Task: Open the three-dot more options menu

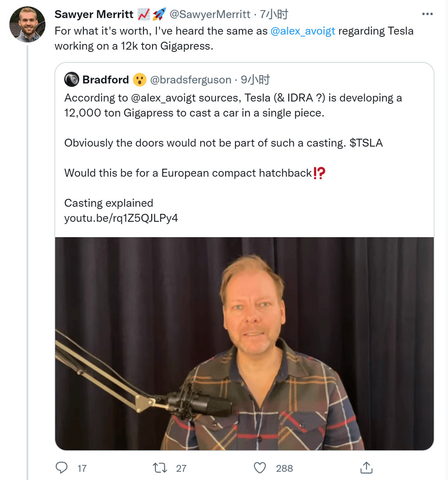Action: coord(427,14)
